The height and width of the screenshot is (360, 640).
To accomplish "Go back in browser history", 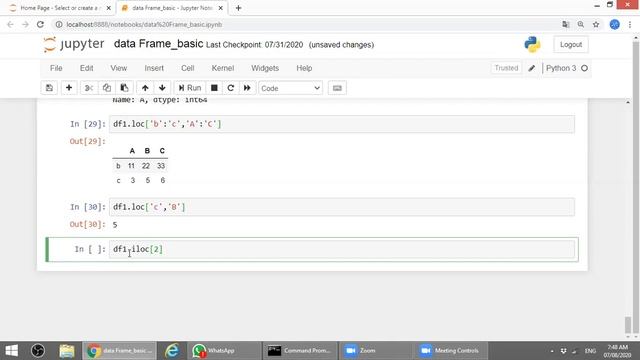I will [x=11, y=24].
